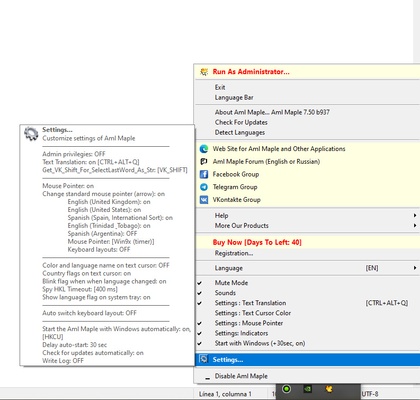Click 'Admin privilegies: OFF' in tooltip

click(x=74, y=154)
